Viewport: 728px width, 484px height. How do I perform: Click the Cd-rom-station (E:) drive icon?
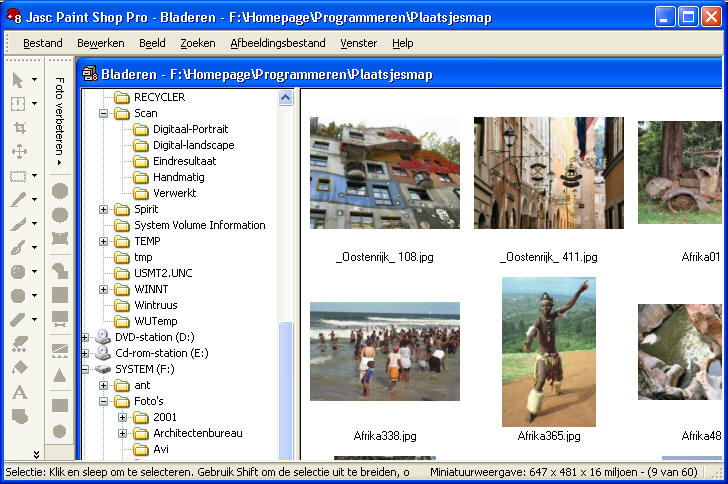coord(102,353)
